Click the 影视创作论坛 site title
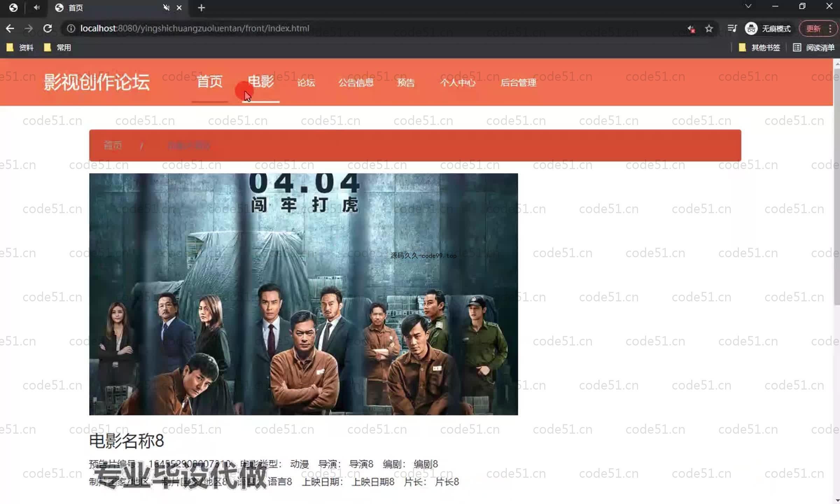 [x=97, y=82]
